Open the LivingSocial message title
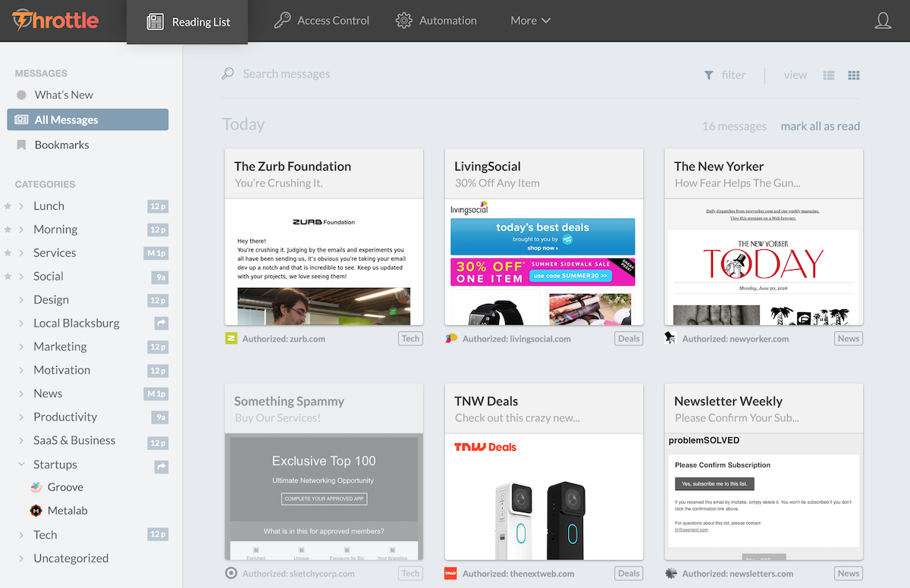 (x=488, y=167)
